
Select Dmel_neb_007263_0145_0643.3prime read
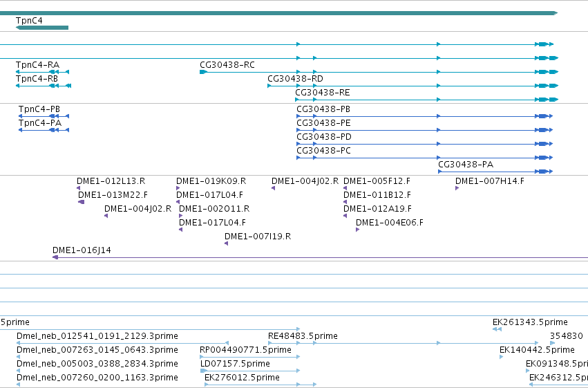97,350
